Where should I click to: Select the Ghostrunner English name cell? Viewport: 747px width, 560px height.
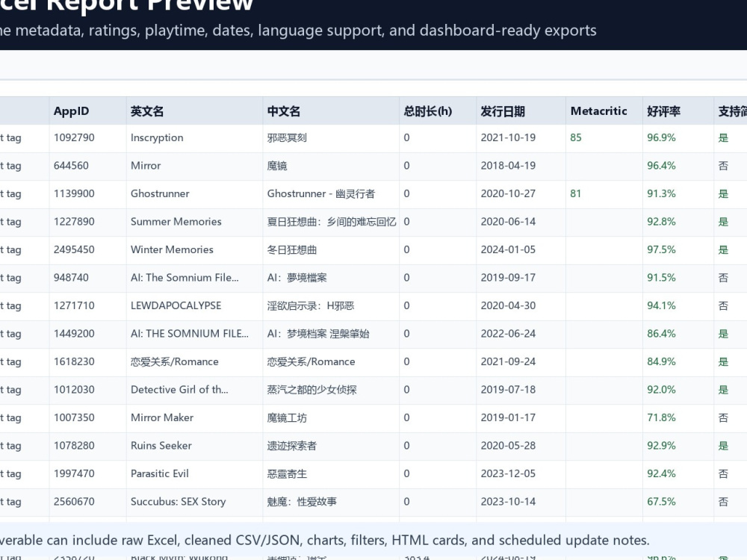coord(194,194)
